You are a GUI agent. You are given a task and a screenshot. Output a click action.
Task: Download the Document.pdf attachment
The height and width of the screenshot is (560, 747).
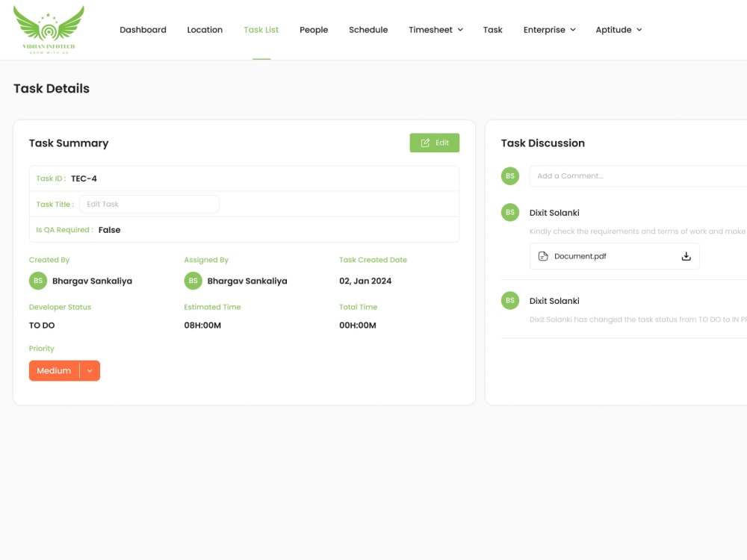pyautogui.click(x=686, y=256)
